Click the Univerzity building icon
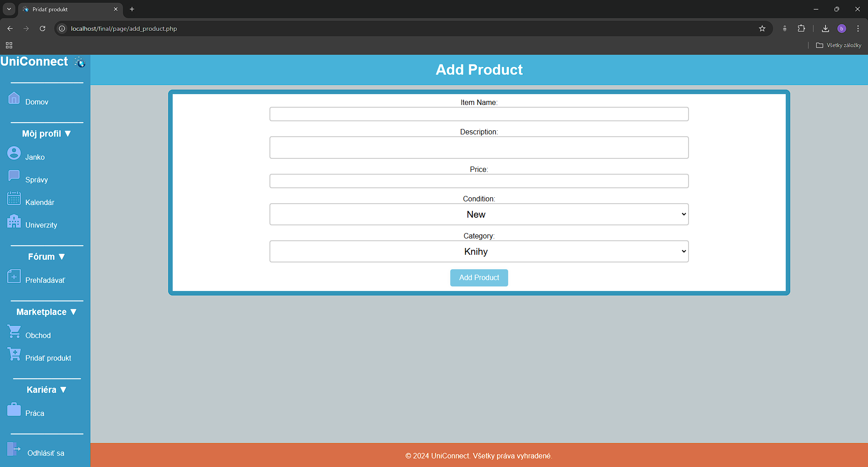This screenshot has height=467, width=868. point(14,221)
